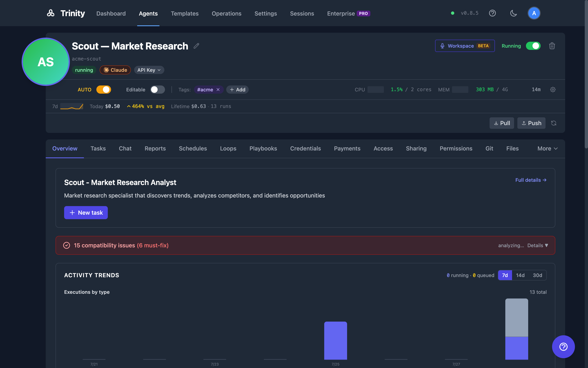Click the MEM usage bar

pyautogui.click(x=460, y=90)
